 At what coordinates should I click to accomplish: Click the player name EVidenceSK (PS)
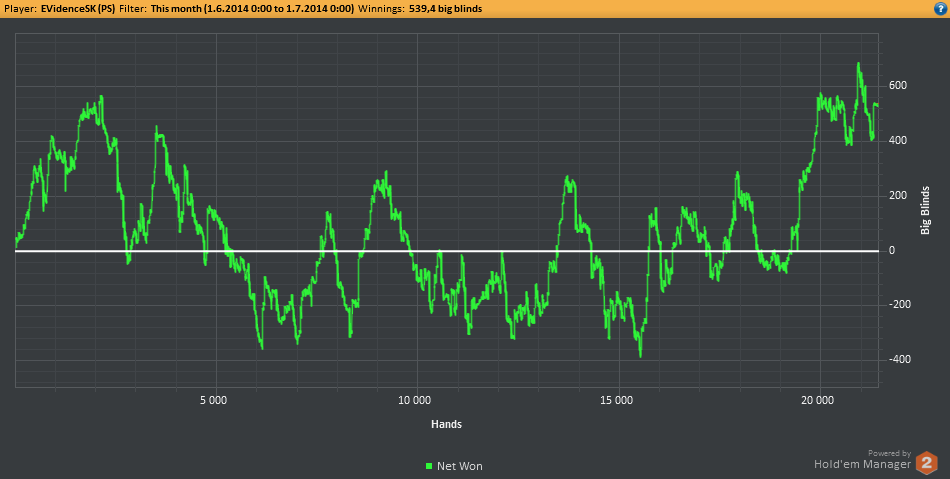(x=78, y=8)
